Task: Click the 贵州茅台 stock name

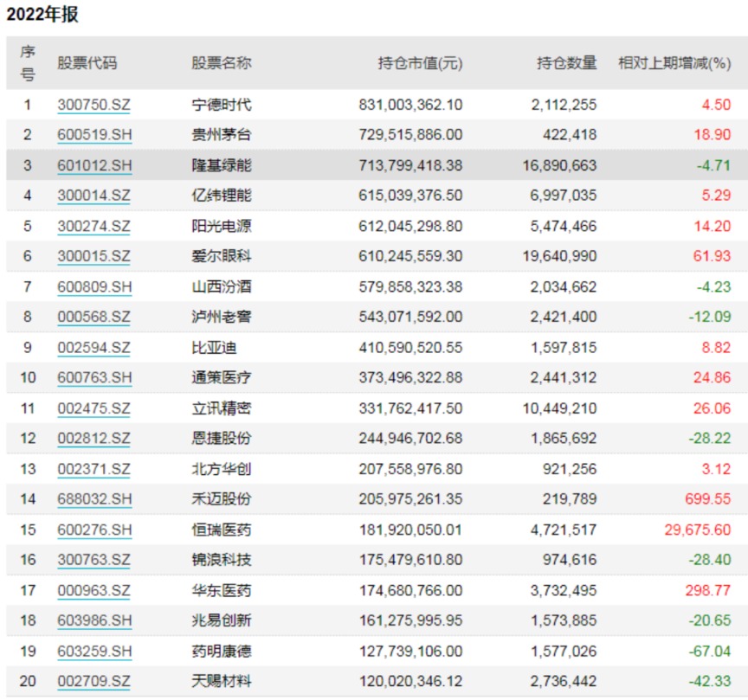Action: [x=222, y=135]
